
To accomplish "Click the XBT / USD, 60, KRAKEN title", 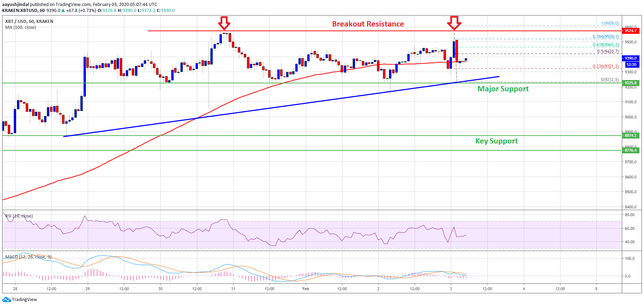I will coord(29,22).
